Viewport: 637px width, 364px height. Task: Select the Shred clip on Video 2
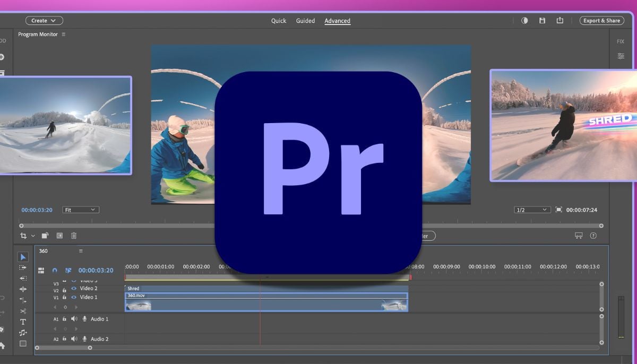266,289
